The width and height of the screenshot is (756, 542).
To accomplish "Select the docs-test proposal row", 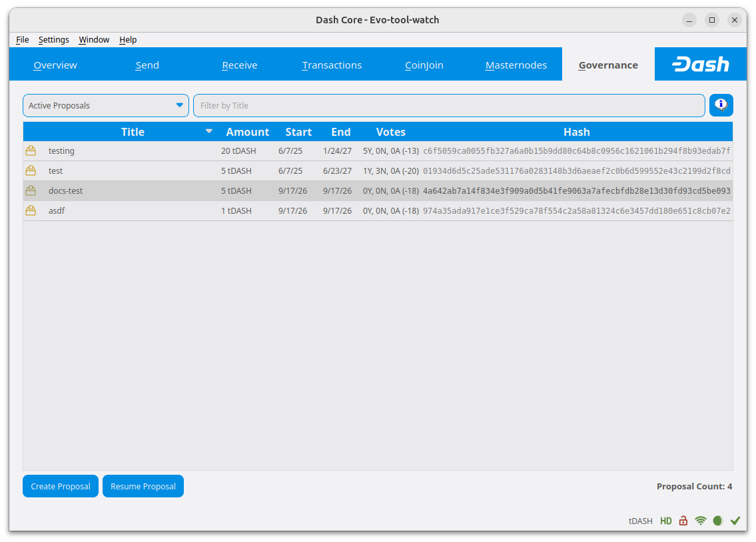I will coord(378,191).
